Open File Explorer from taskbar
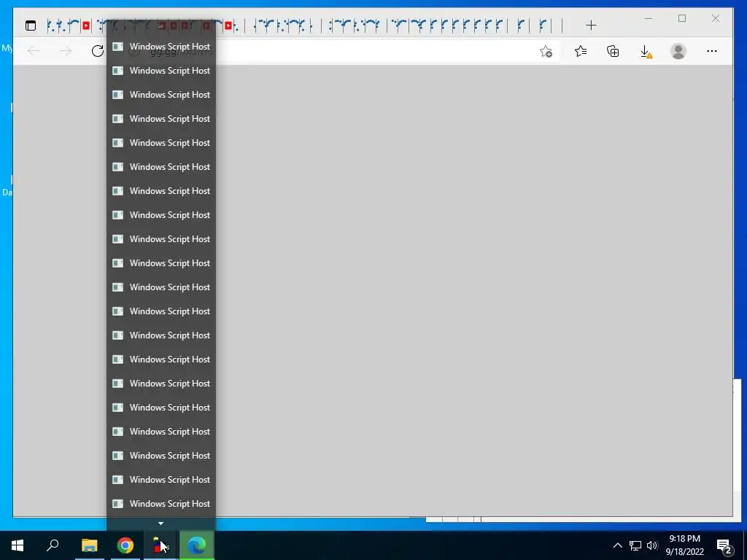 coord(89,545)
